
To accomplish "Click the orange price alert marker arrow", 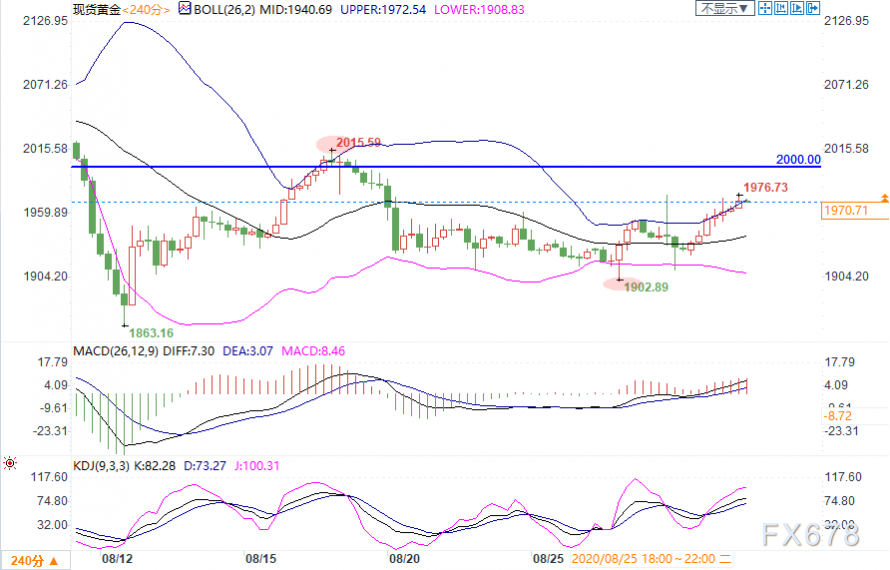I will tap(884, 198).
